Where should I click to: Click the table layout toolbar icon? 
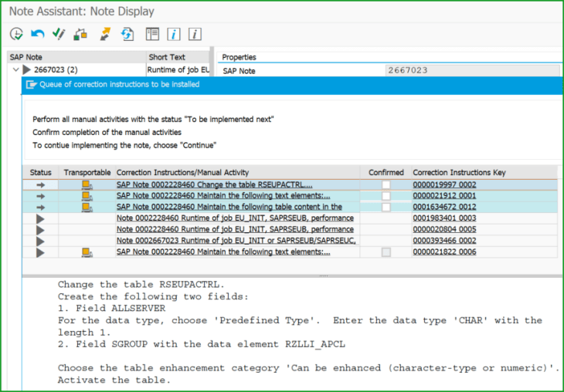tap(152, 34)
